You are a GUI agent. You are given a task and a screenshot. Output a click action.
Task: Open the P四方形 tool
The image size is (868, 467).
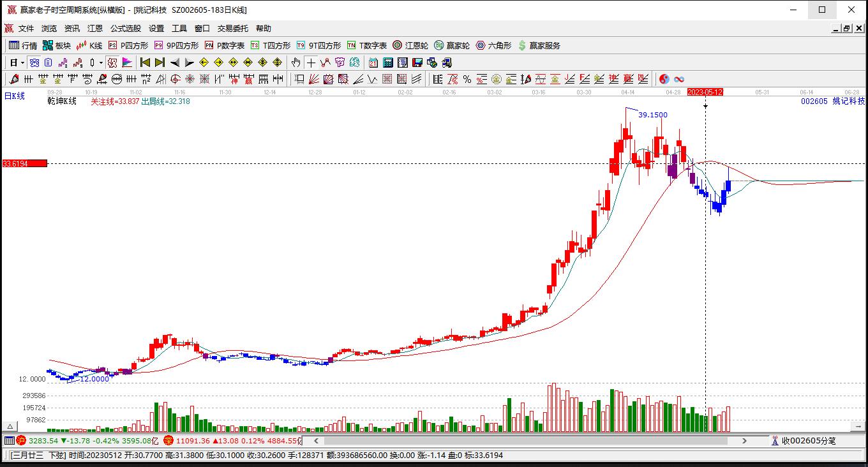[128, 45]
